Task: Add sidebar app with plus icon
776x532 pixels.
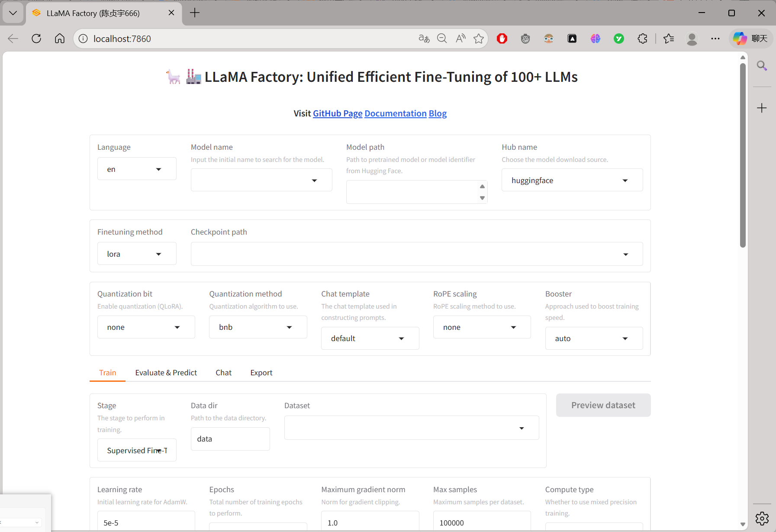Action: click(762, 108)
